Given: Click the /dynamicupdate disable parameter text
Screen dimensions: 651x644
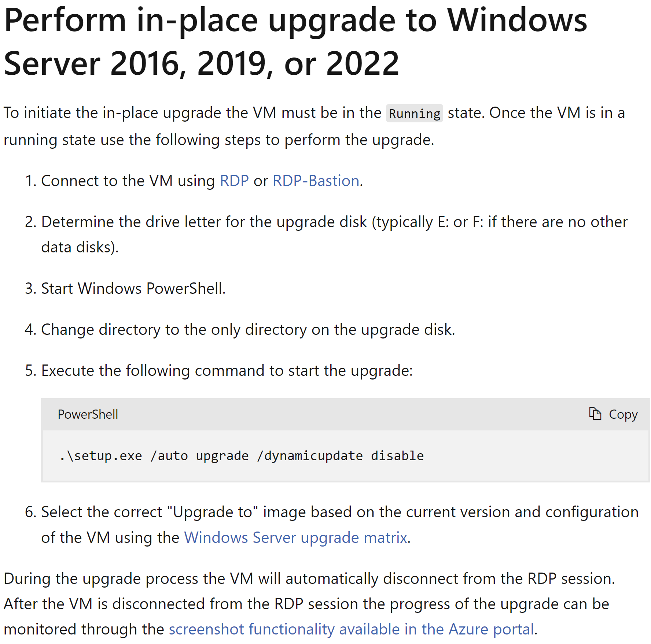Looking at the screenshot, I should pyautogui.click(x=341, y=455).
